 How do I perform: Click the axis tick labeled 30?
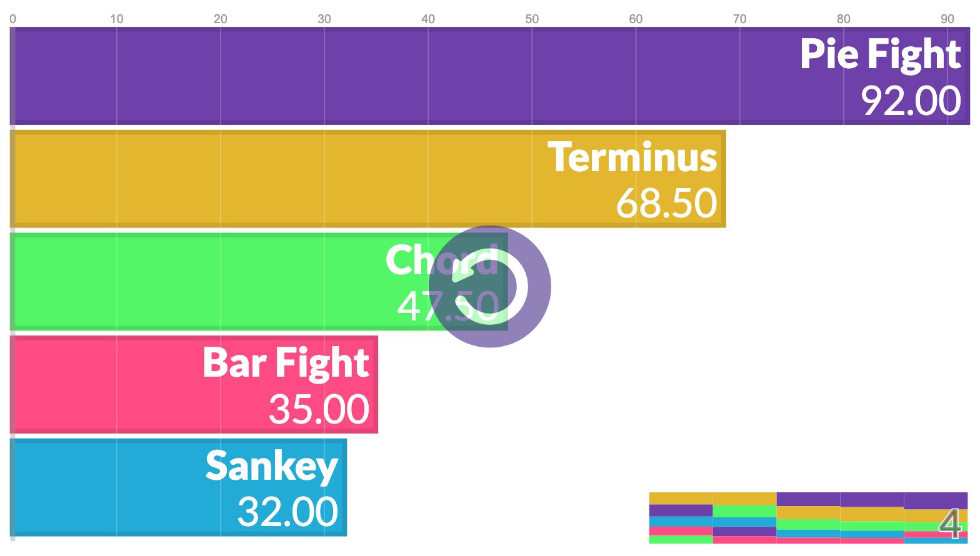tap(324, 19)
